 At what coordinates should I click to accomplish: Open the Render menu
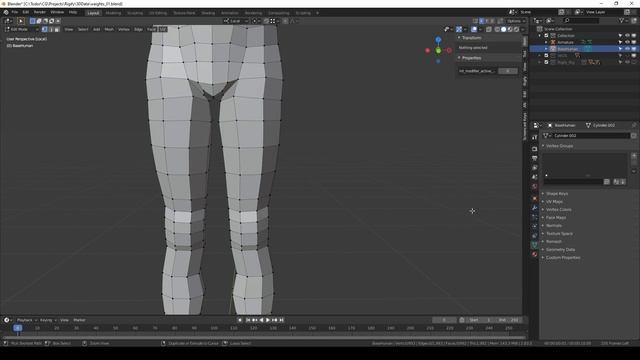[40, 12]
